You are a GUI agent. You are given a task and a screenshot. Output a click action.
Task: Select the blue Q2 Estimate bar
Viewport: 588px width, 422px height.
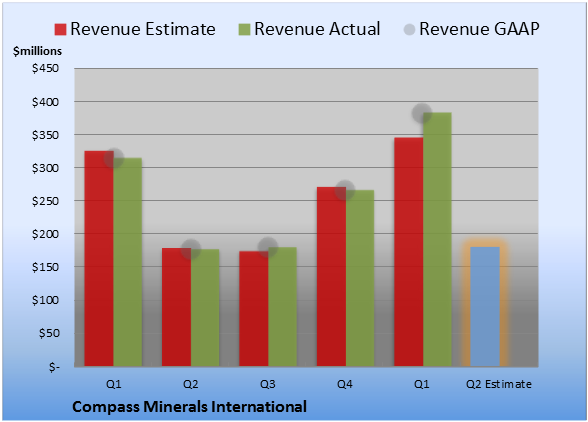485,306
